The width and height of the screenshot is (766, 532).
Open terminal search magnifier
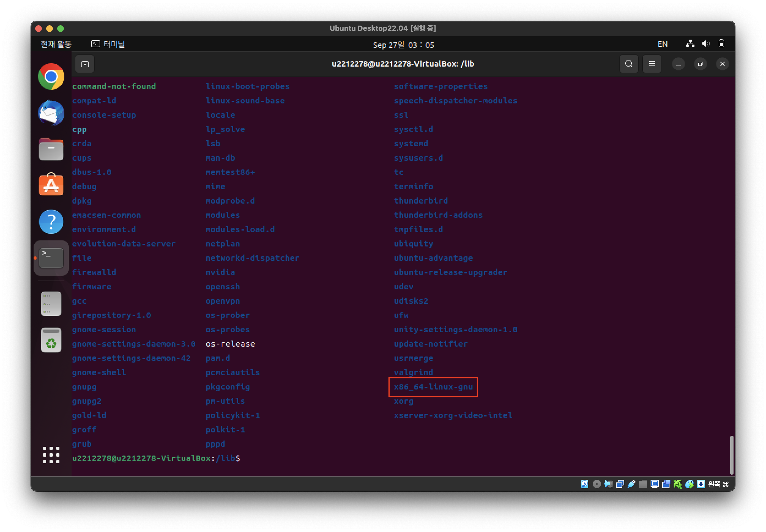click(x=629, y=64)
